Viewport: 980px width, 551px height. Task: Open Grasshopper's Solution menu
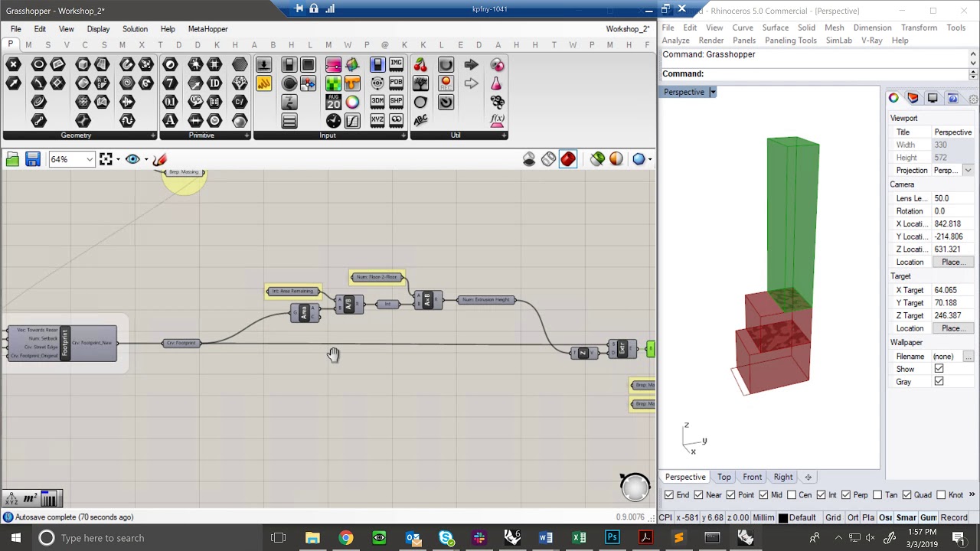tap(135, 29)
